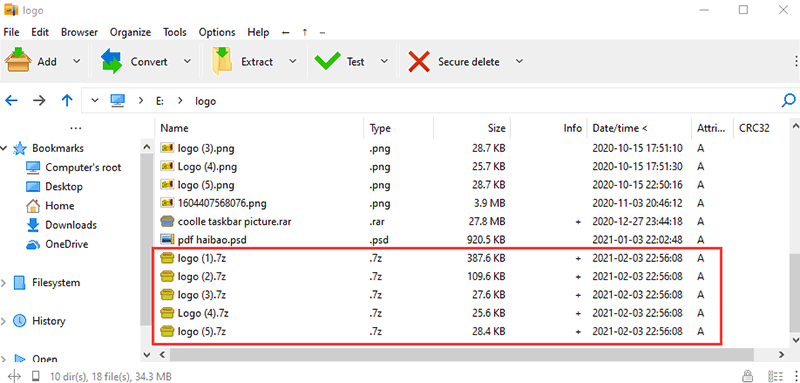Screen dimensions: 800x383
Task: Select the file logo (5).7z
Action: tap(202, 331)
